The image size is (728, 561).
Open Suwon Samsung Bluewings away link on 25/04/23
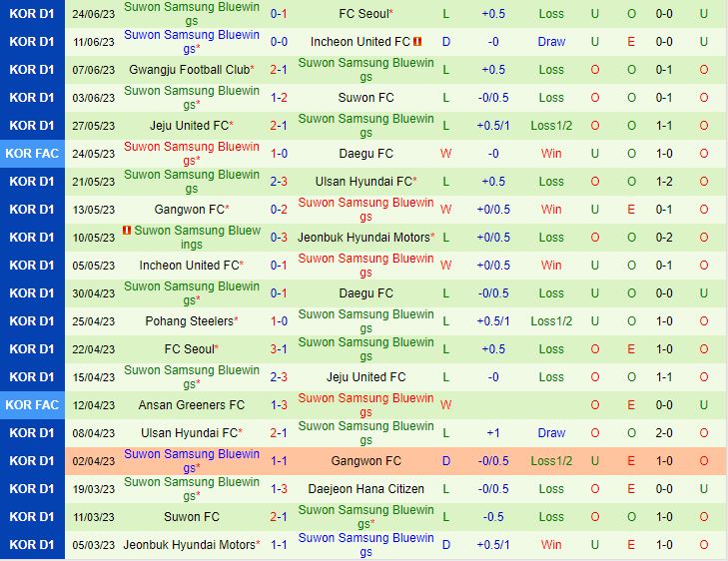[365, 321]
